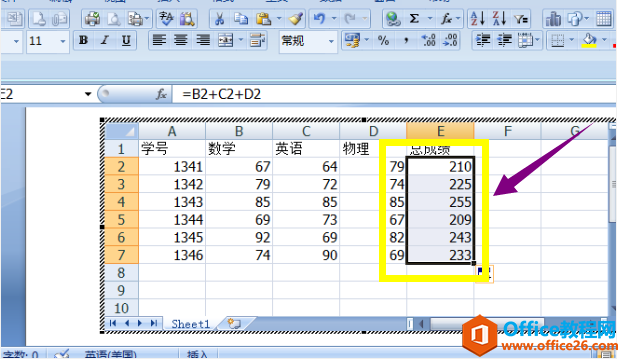Decrease decimal places
The width and height of the screenshot is (625, 363).
[450, 40]
